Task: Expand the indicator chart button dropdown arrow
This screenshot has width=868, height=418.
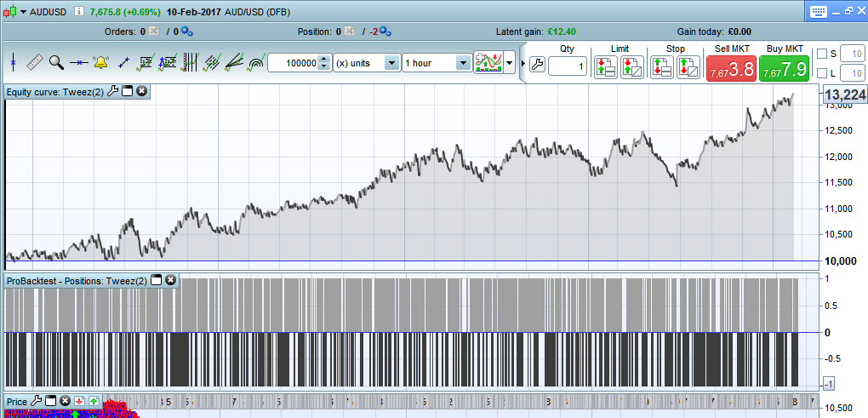Action: point(510,63)
